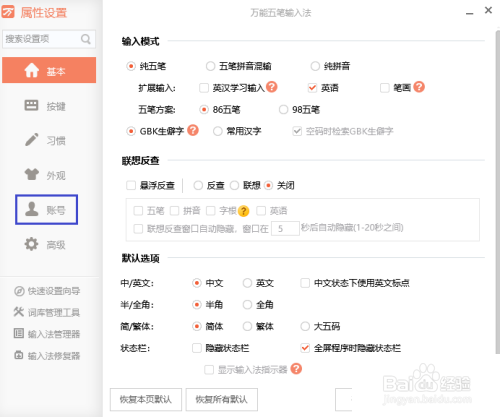Screen dimensions: 500x417
Task: Select 联想 radio button
Action: pyautogui.click(x=234, y=185)
